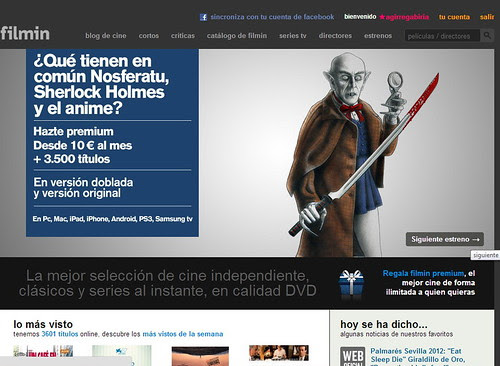Click 'En Pc, Mac, iPad, iPhone' device list text
500x366 pixels.
coord(112,219)
